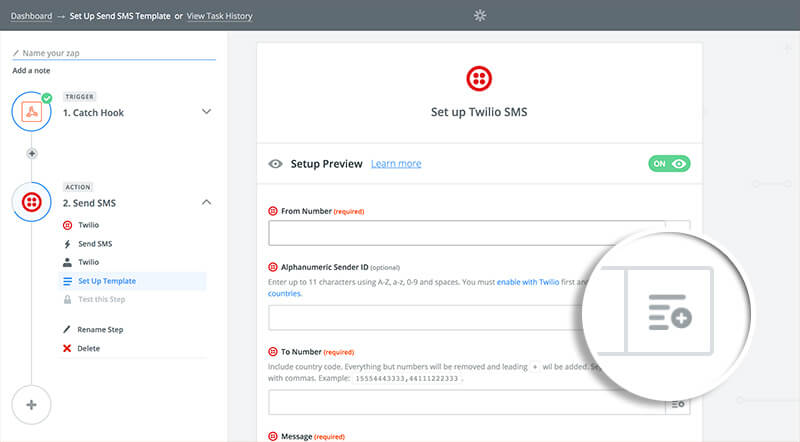Image resolution: width=800 pixels, height=442 pixels.
Task: Open the Send SMS action substep
Action: click(95, 244)
